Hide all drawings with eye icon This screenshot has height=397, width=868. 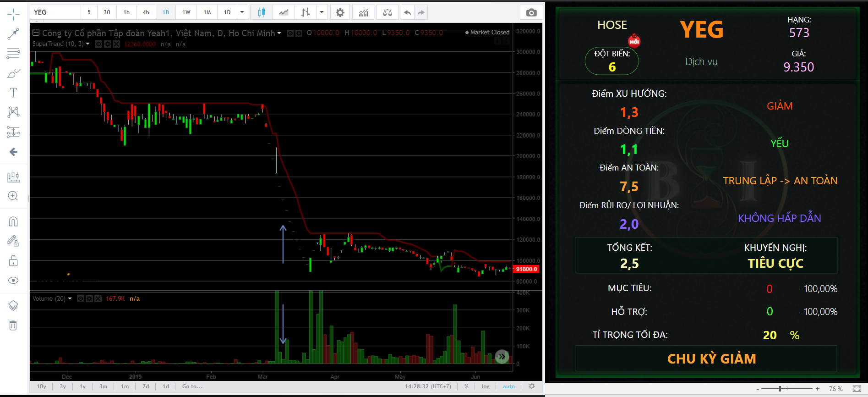(x=13, y=280)
